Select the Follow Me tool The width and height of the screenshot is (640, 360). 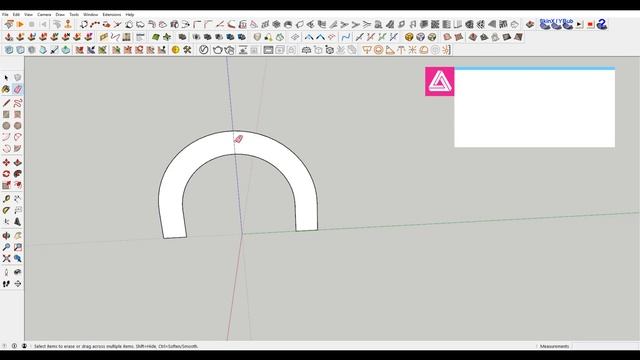pos(18,174)
